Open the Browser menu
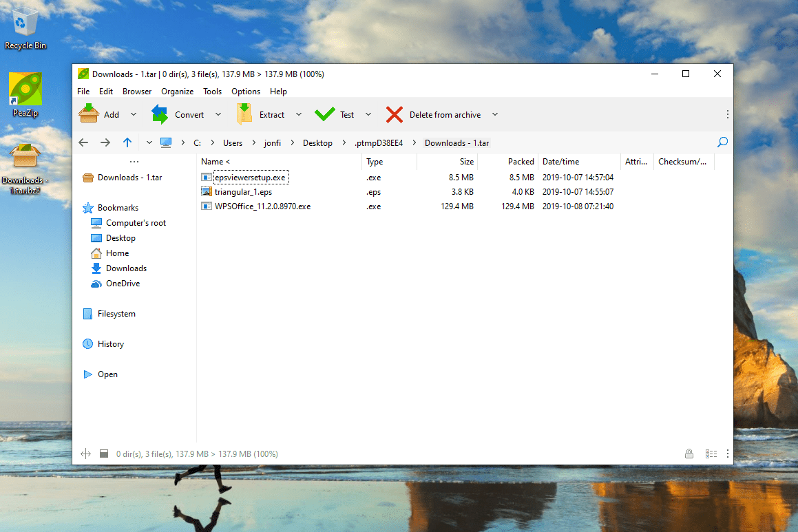The width and height of the screenshot is (798, 532). [x=137, y=92]
